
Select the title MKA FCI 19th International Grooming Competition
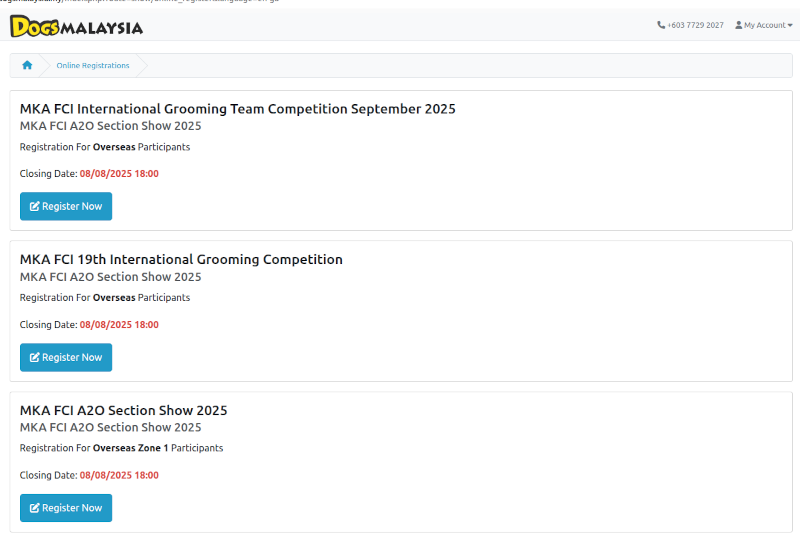tap(181, 260)
